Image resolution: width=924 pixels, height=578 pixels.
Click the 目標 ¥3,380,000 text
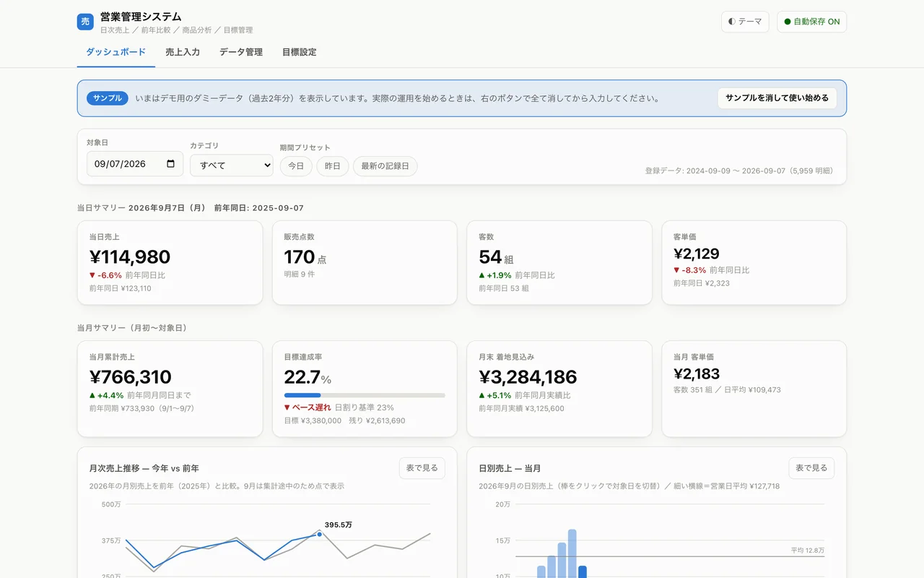pos(313,420)
